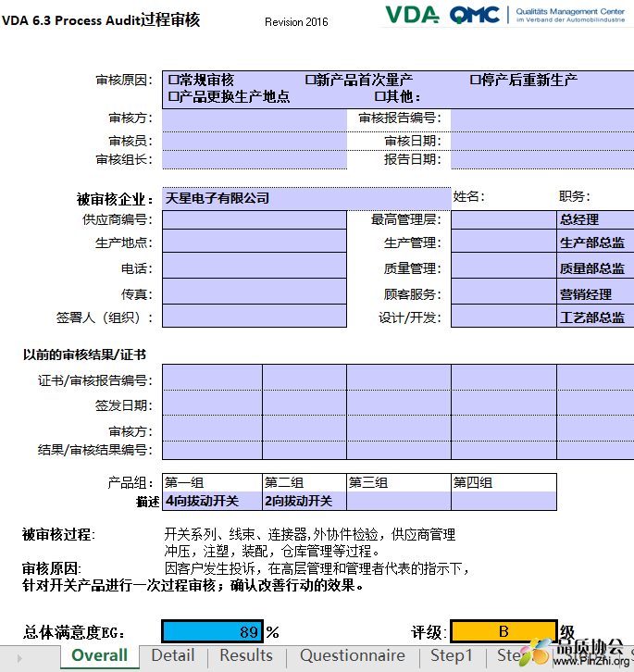Screen dimensions: 634x672
Task: Click the empty description cell under 第三组
Action: [x=399, y=501]
